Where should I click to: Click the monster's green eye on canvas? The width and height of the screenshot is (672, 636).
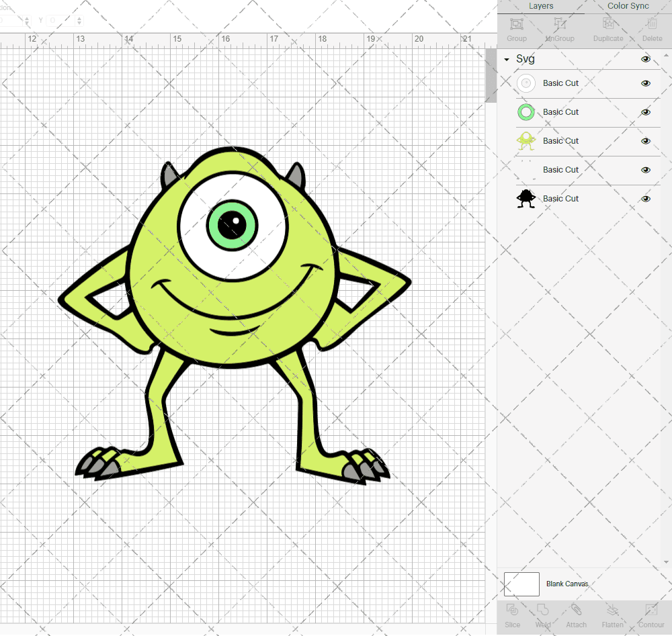(232, 225)
